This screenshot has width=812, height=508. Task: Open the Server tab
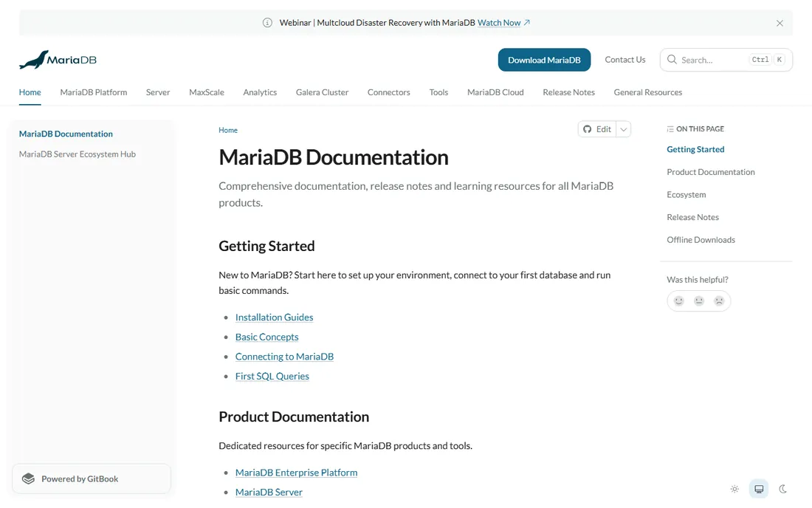click(x=158, y=92)
